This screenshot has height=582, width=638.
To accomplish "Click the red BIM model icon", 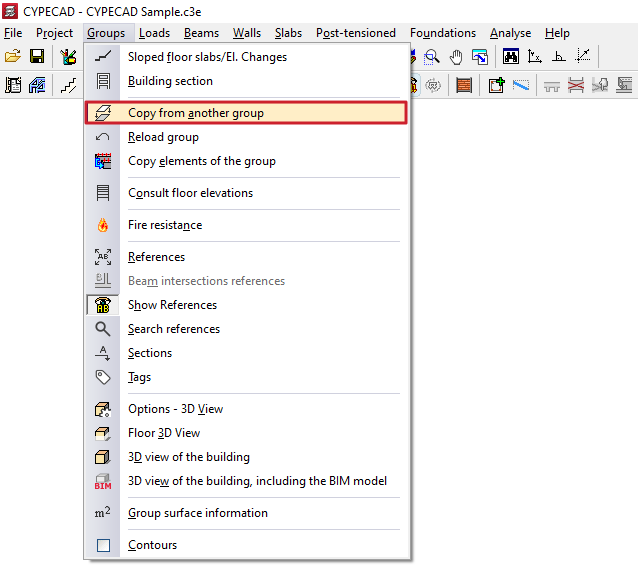I will click(x=103, y=481).
